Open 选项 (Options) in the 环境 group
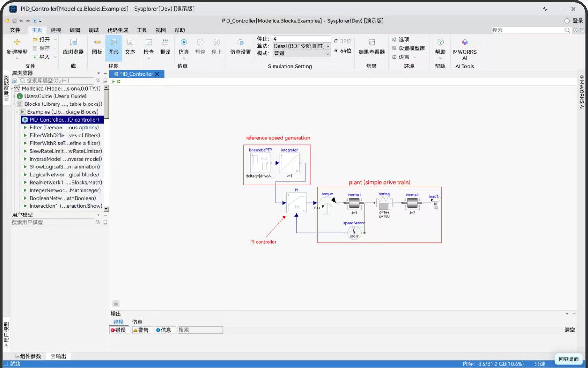Viewport: 588px width, 368px height. coord(401,39)
